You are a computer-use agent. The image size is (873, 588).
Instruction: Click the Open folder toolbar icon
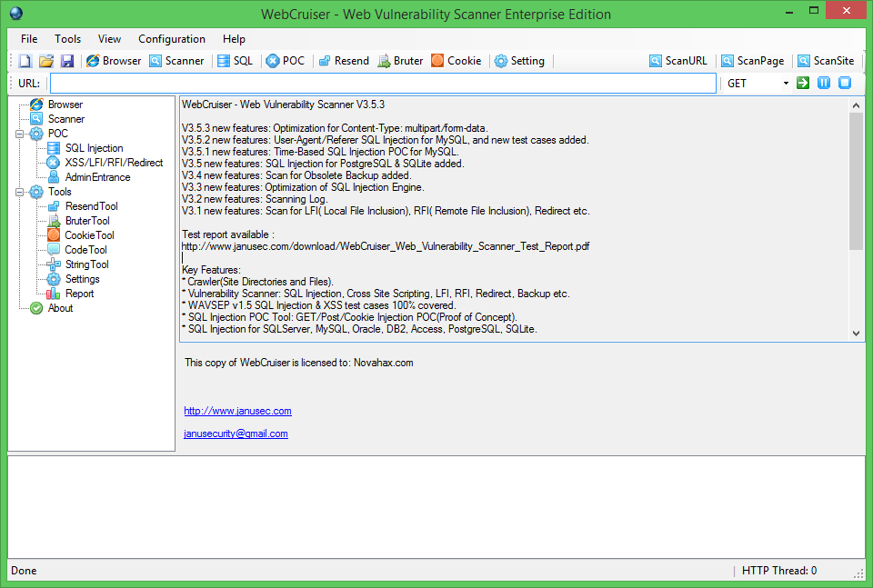click(x=46, y=61)
